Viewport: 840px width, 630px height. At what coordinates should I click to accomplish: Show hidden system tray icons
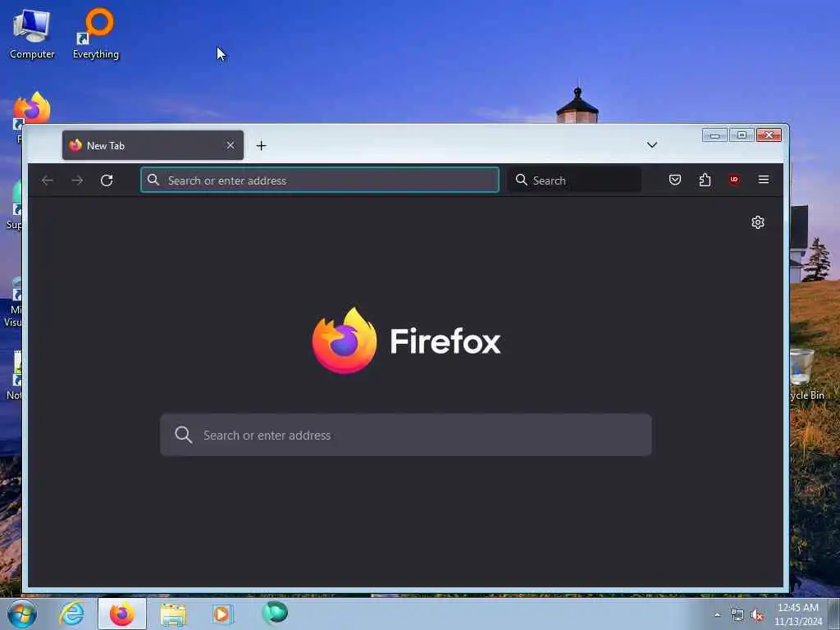[717, 614]
